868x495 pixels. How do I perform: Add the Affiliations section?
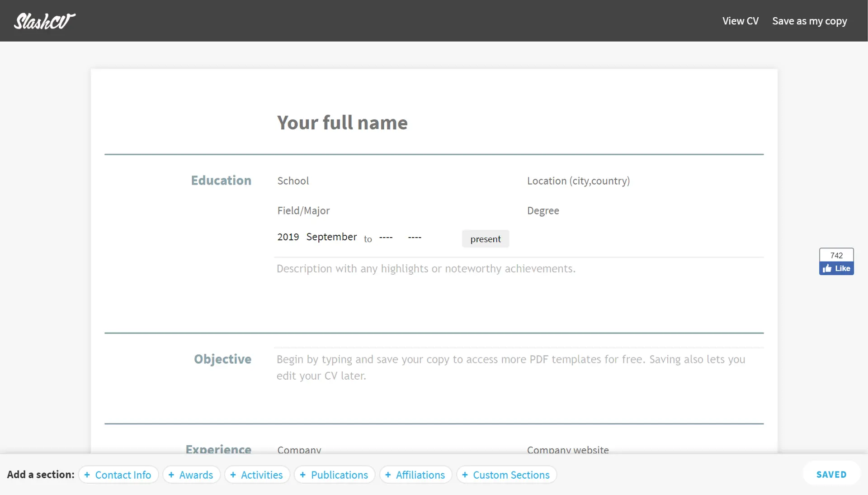tap(415, 475)
